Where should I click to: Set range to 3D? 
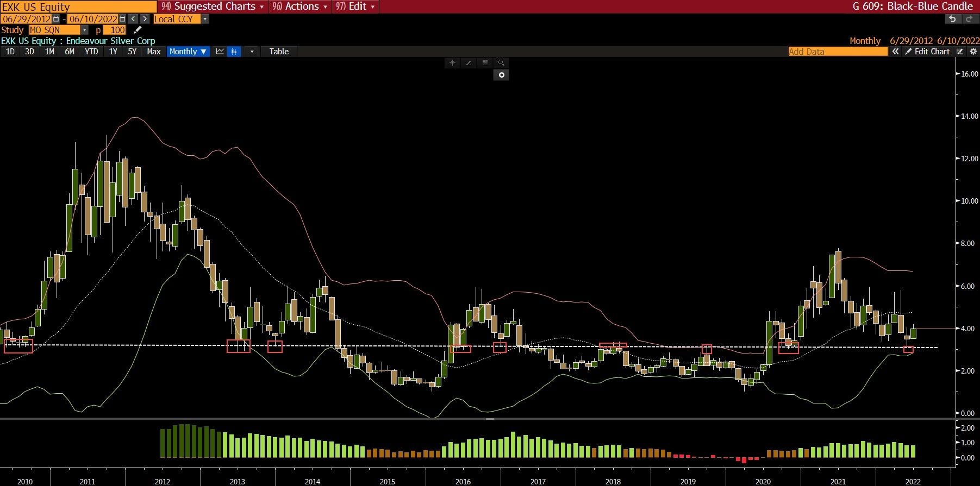click(29, 52)
